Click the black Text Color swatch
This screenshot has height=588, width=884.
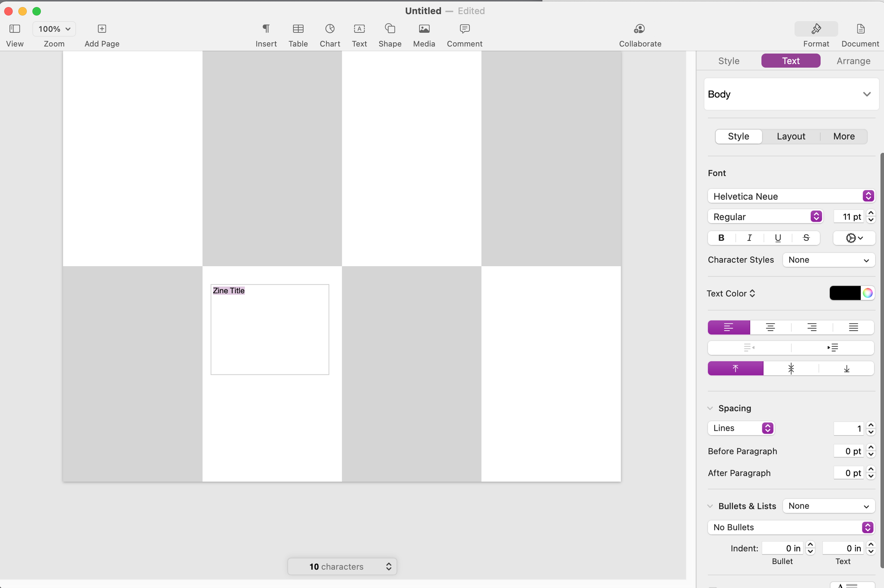coord(845,293)
